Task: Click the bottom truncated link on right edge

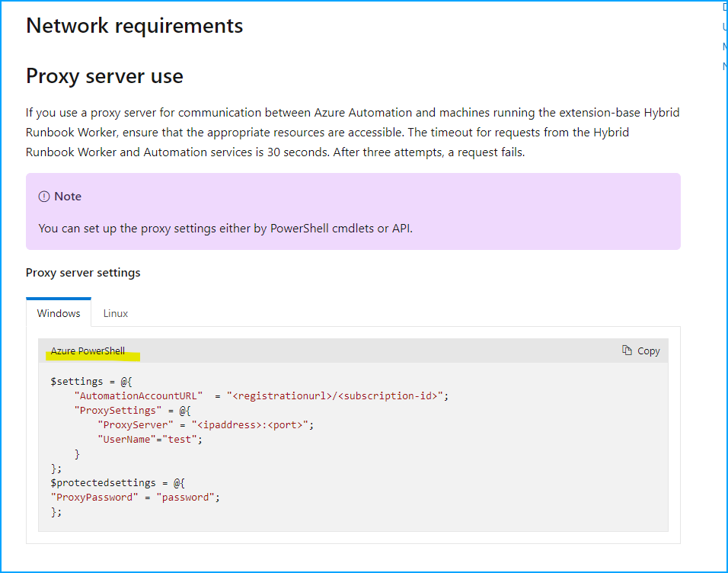Action: pyautogui.click(x=723, y=66)
